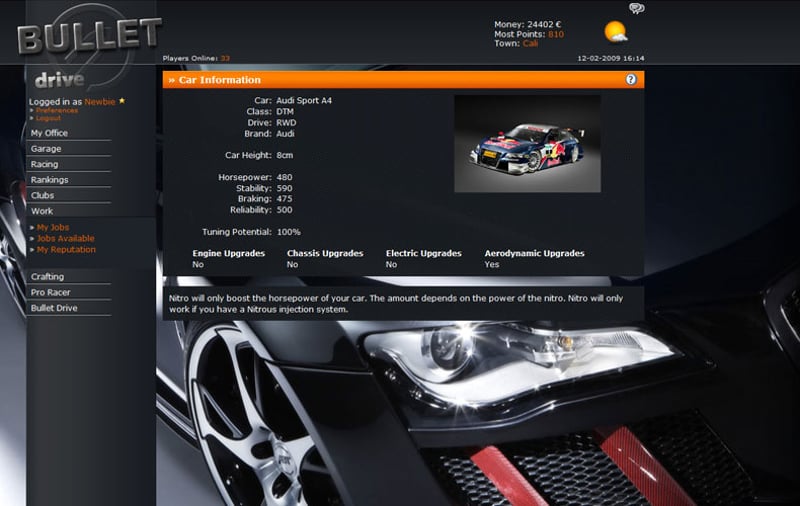Click the Engine Upgrades heading
Screen dimensions: 800x506
point(229,253)
